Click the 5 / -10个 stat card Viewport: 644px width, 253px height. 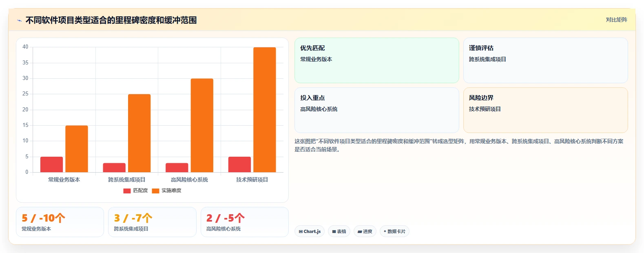60,222
